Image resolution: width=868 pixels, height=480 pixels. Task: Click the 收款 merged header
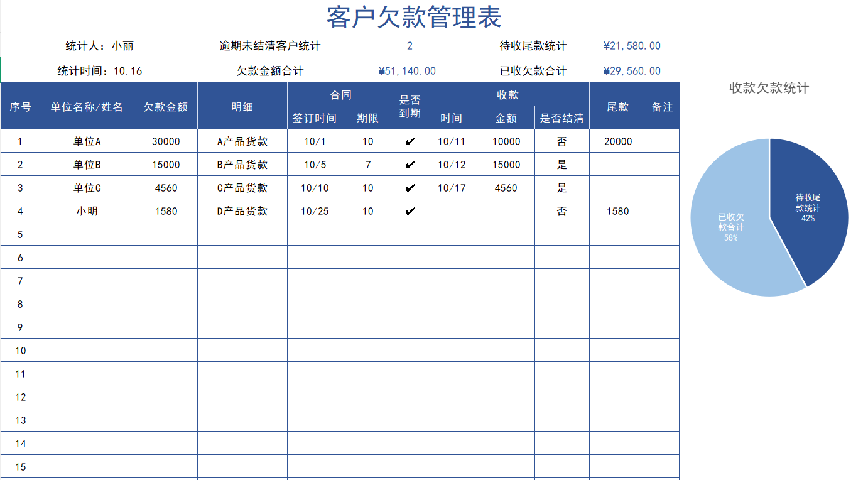507,94
